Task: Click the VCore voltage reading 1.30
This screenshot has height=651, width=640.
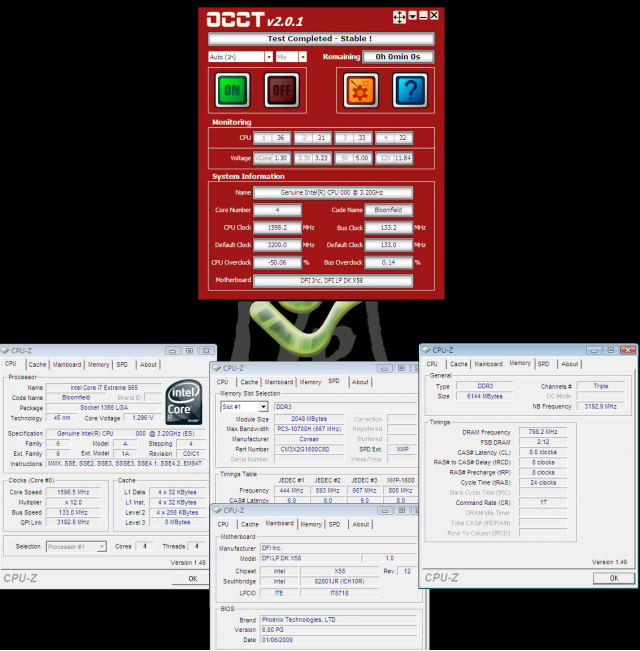Action: 281,158
